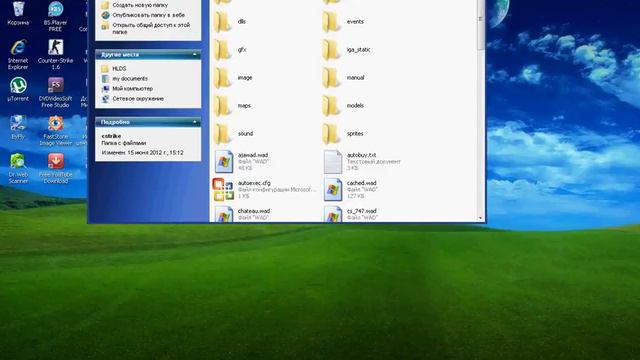Select the cs_747.wad file icon
This screenshot has width=640, height=360.
pos(333,214)
